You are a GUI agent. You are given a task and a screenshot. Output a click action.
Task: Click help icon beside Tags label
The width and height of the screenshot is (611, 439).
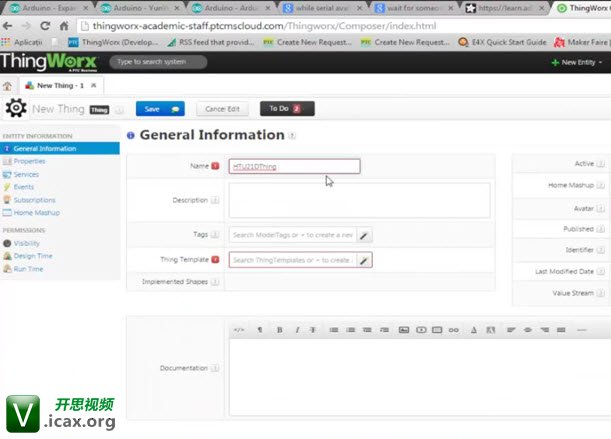coord(215,234)
